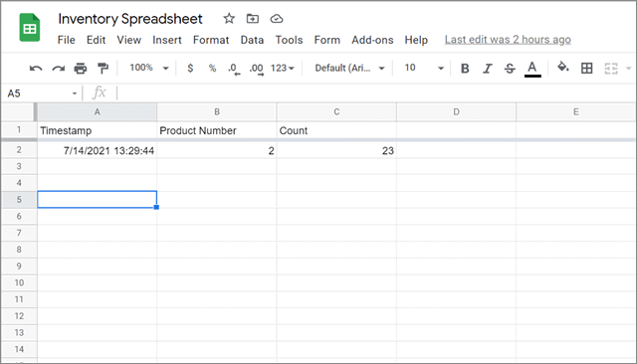
Task: Star the Inventory Spreadsheet document
Action: coord(229,19)
